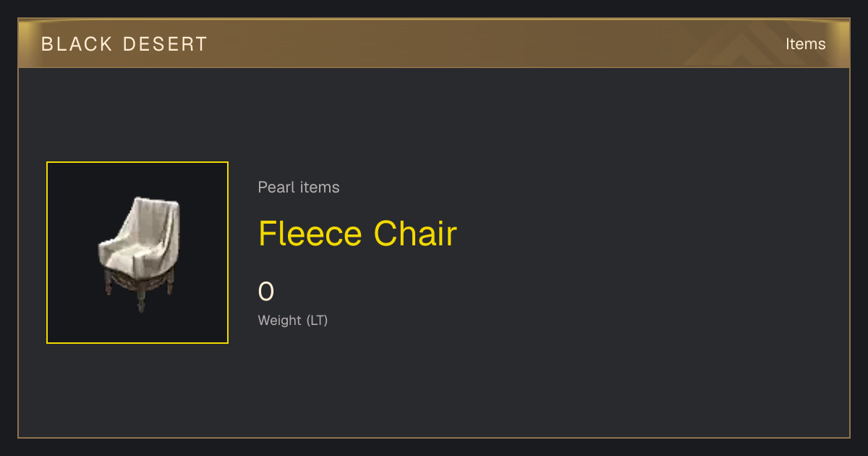This screenshot has width=868, height=456.
Task: Click the BLACK DESERT logo text
Action: [124, 44]
